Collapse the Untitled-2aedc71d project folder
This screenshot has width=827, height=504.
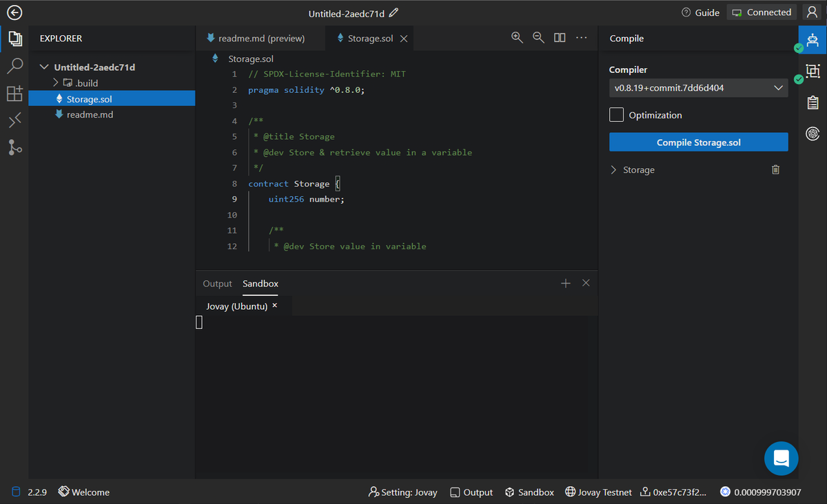point(45,67)
